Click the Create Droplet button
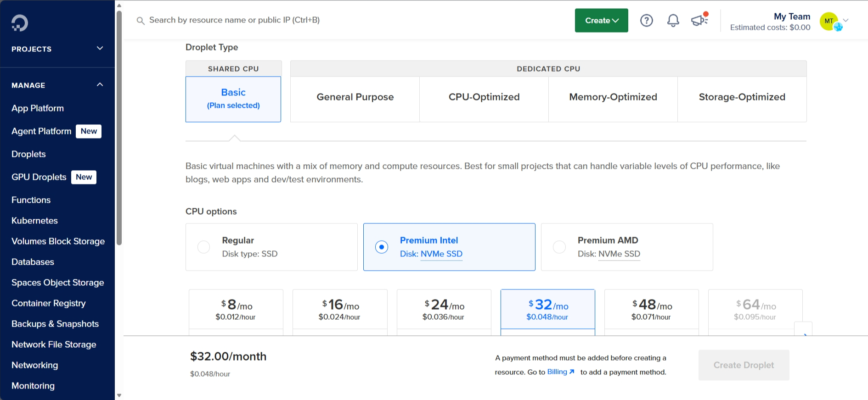Screen dimensions: 868x400 point(744,365)
